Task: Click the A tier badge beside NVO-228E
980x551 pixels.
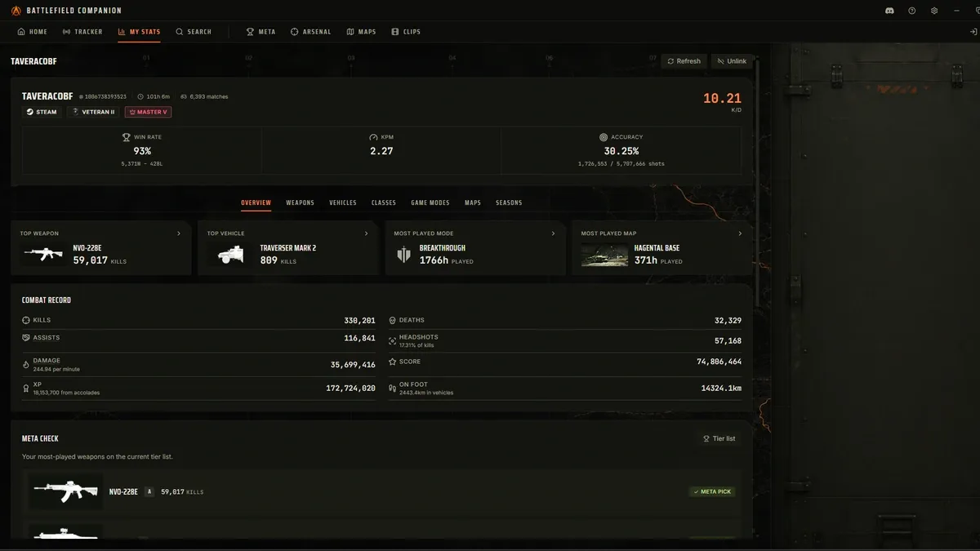Action: tap(149, 492)
